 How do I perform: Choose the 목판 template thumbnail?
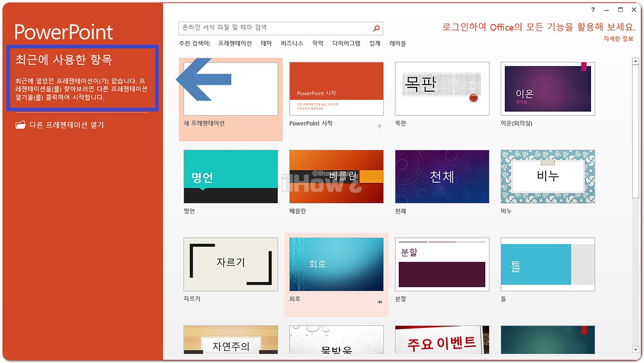click(x=442, y=89)
